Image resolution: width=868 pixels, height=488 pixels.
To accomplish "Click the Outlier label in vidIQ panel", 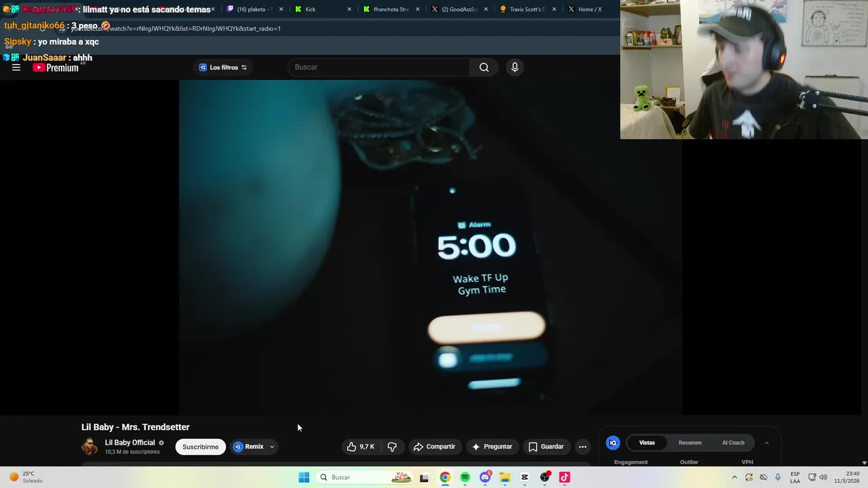I will click(689, 462).
